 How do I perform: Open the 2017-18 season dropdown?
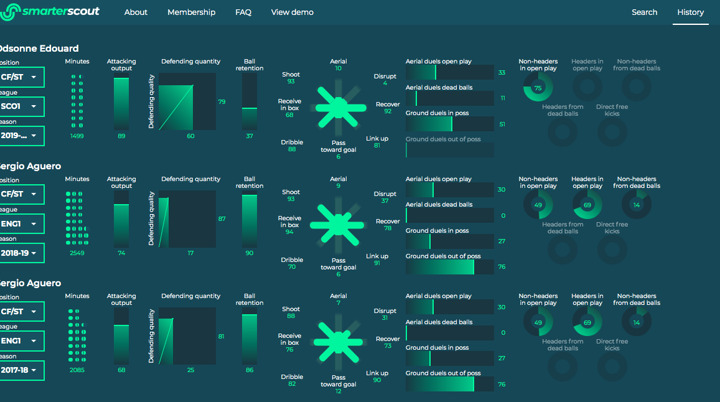click(21, 370)
